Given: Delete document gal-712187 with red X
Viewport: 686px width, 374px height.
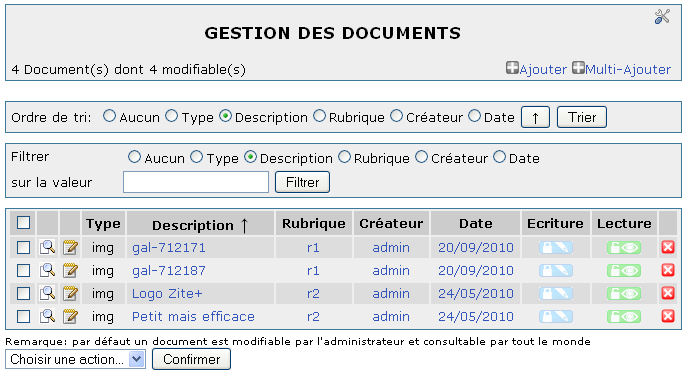Looking at the screenshot, I should [x=668, y=270].
